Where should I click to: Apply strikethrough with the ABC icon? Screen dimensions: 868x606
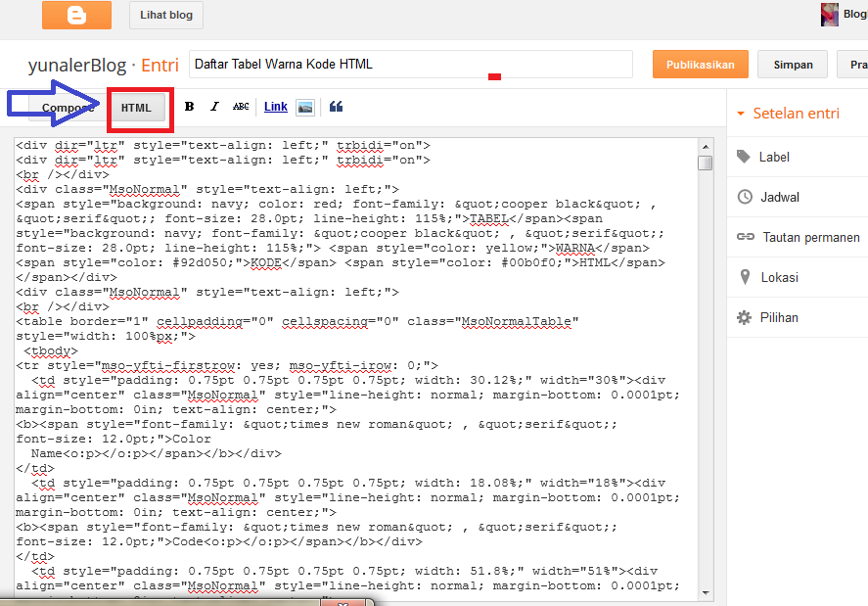pyautogui.click(x=241, y=106)
